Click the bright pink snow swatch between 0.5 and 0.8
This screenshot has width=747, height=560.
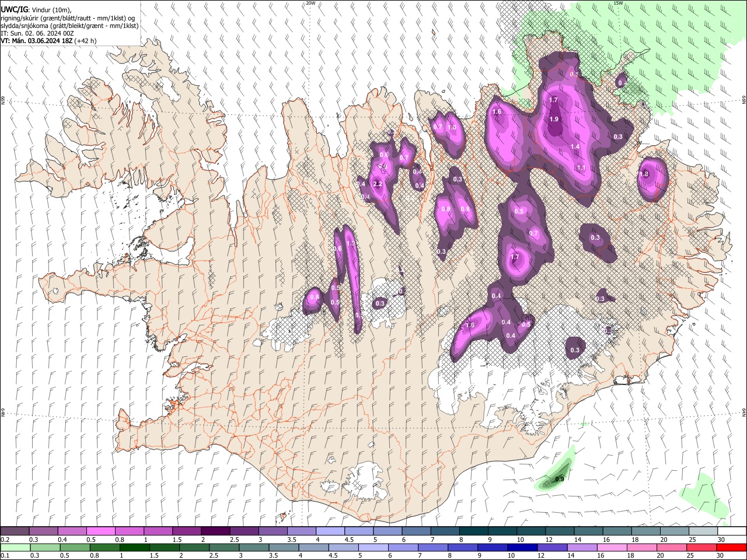101,531
